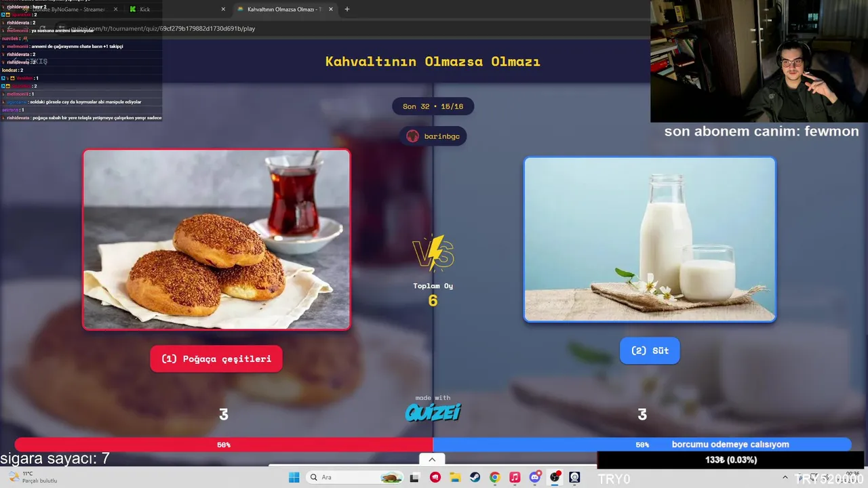This screenshot has height=488, width=868.
Task: Open the weather widget showing 11°C
Action: click(x=34, y=477)
